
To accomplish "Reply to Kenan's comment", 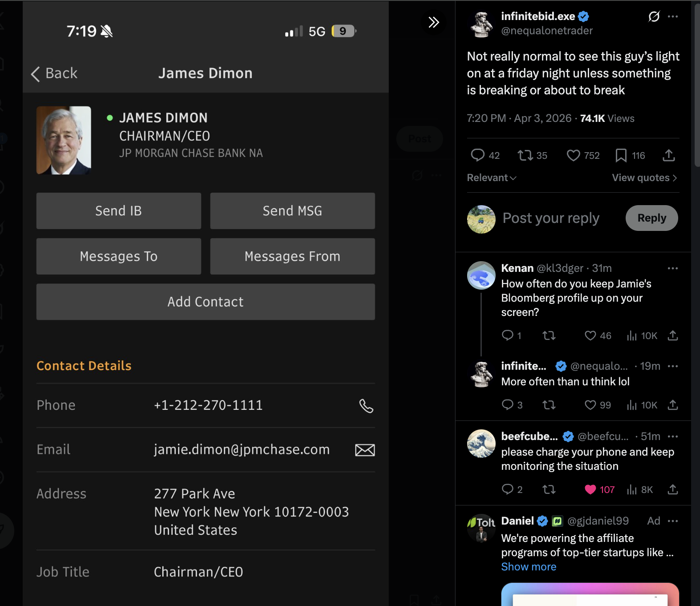I will [x=507, y=335].
